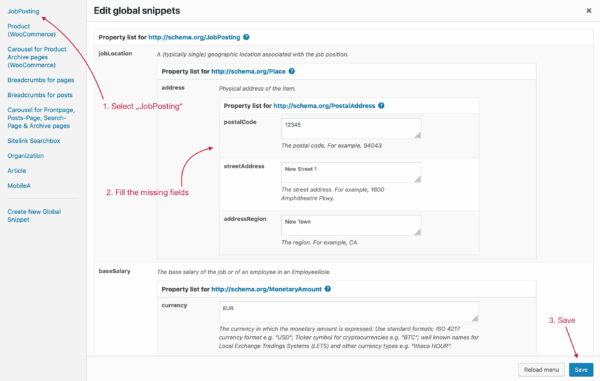Open help icon beside schema.org/PostalAddress link

pos(381,106)
